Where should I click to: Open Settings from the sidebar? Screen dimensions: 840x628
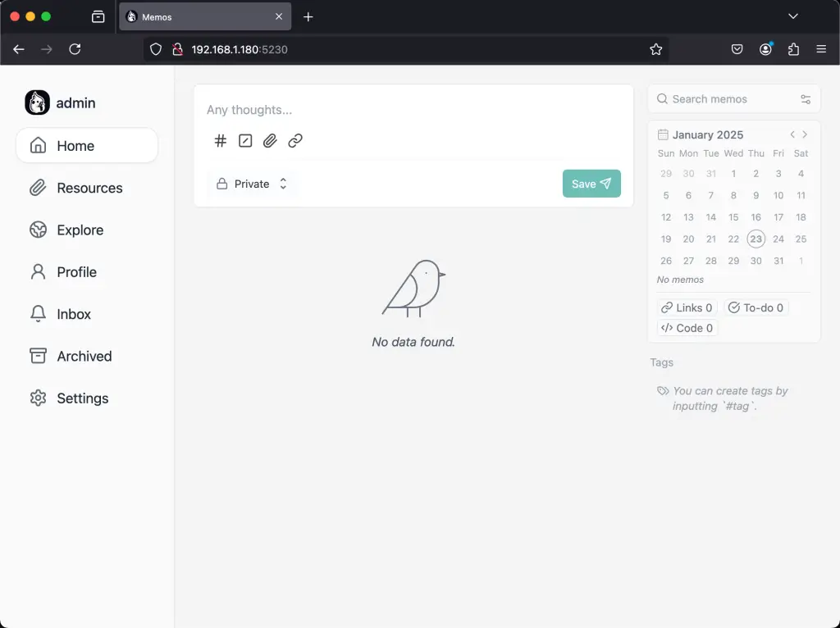pyautogui.click(x=82, y=398)
